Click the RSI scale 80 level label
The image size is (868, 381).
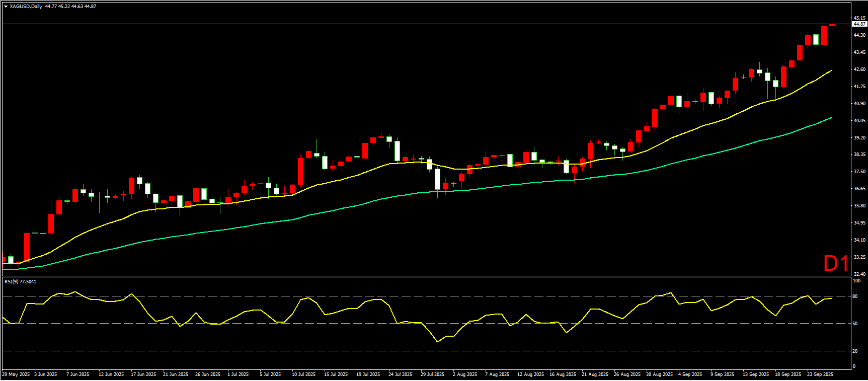pyautogui.click(x=855, y=296)
